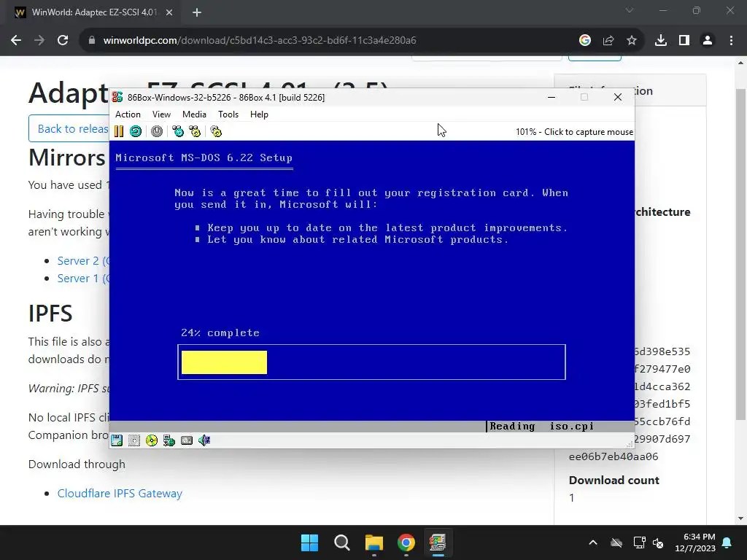747x560 pixels.
Task: Click the yellow MS-DOS setup progress bar
Action: pos(225,362)
